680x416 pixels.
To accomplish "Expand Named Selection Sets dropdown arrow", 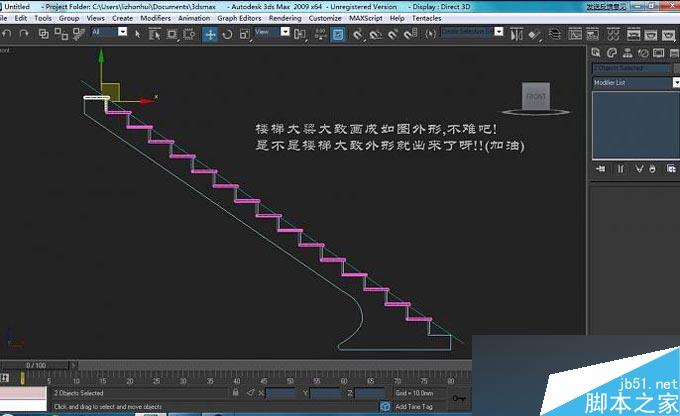I will (499, 32).
